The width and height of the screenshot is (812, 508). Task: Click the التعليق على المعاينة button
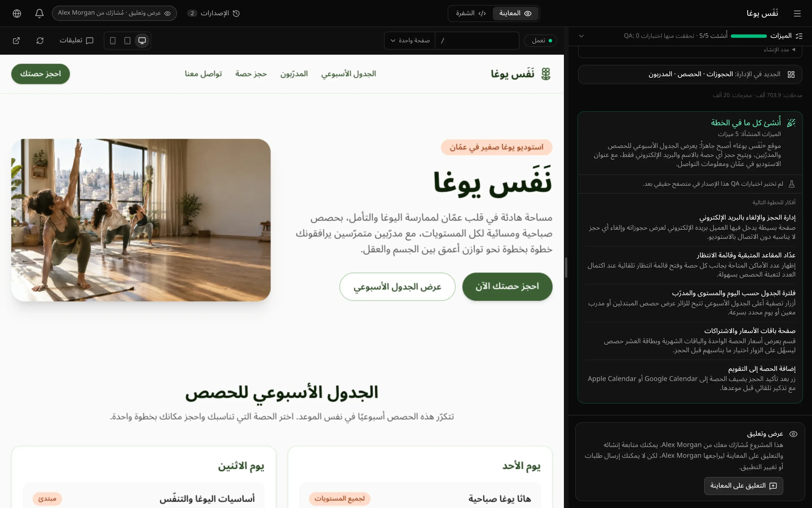[x=743, y=486]
